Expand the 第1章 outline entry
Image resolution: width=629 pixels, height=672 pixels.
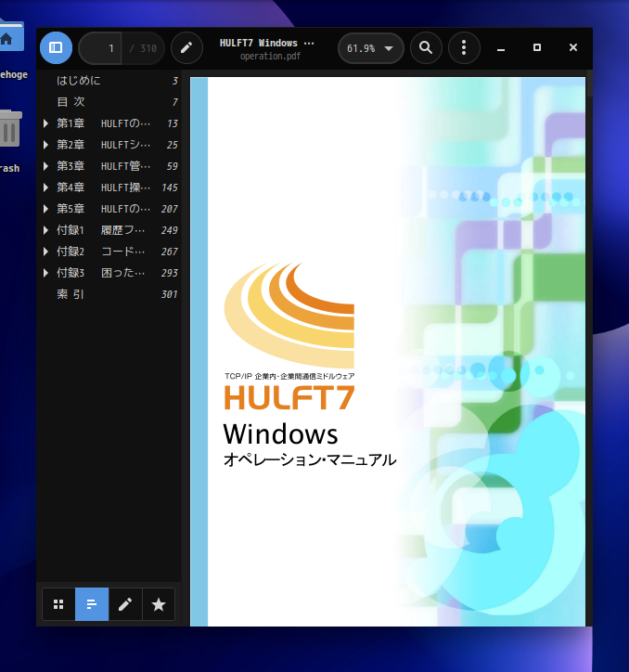tap(45, 123)
